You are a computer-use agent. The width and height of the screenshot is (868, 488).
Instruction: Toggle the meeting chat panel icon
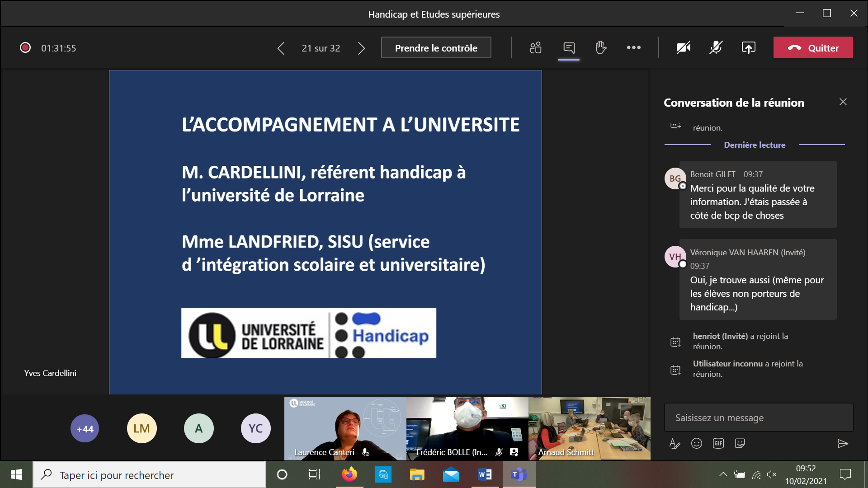569,48
